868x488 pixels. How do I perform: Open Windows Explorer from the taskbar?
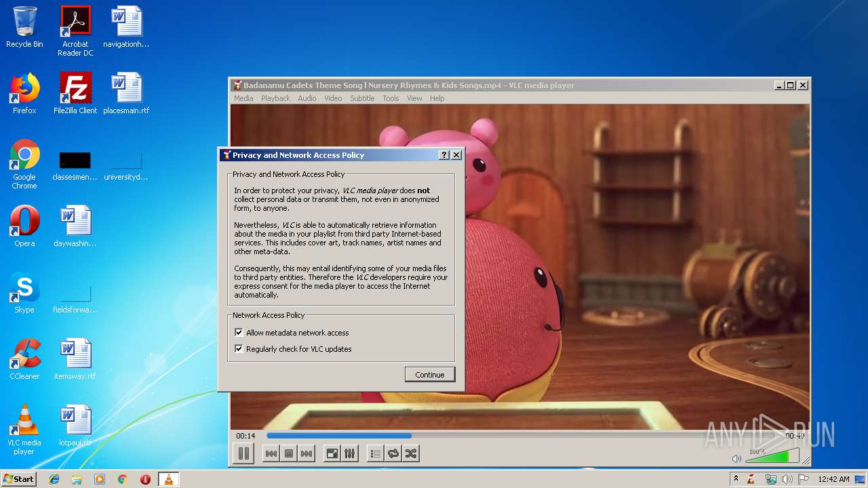[x=77, y=479]
